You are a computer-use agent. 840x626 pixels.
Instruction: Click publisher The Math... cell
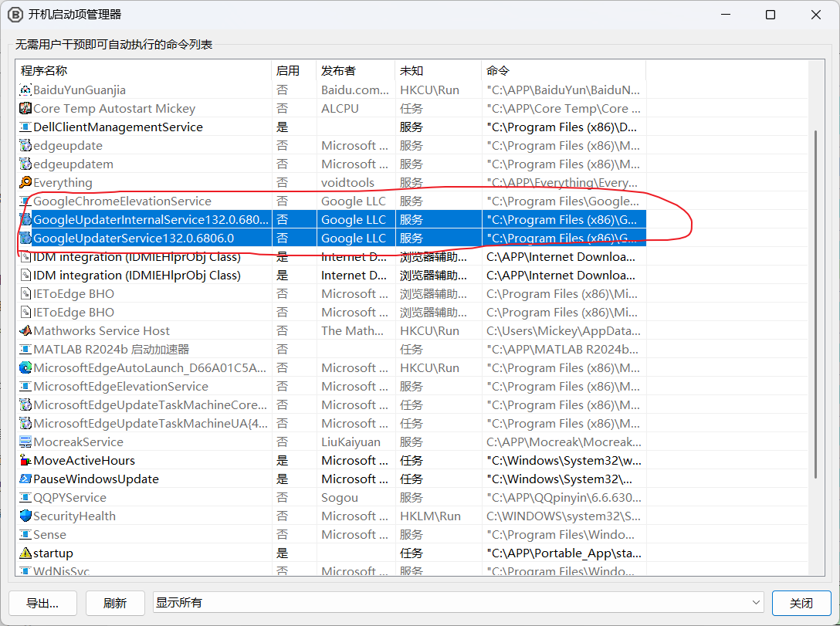[353, 331]
